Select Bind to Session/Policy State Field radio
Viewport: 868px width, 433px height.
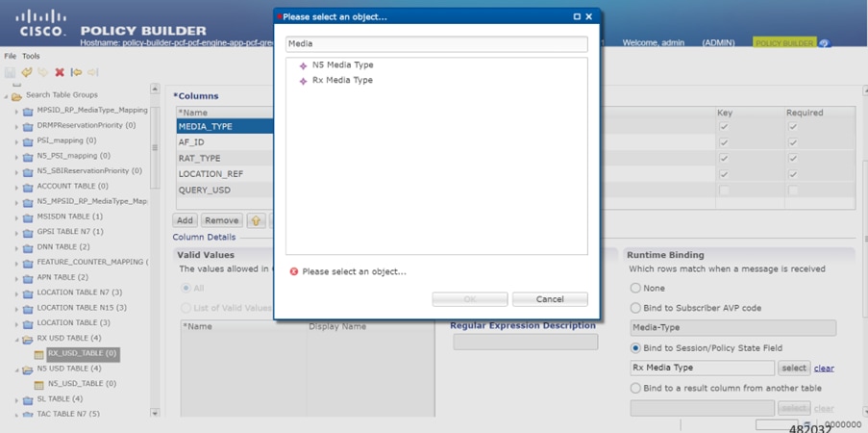(635, 348)
